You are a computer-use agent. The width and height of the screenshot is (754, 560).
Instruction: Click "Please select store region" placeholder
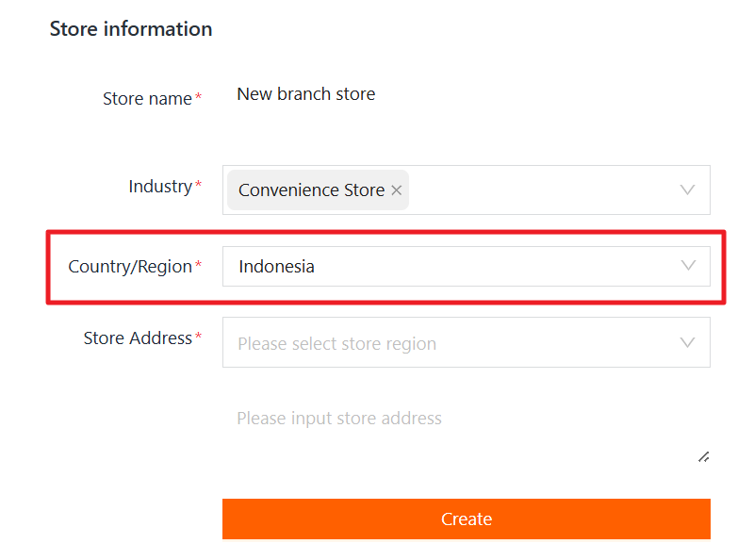[x=336, y=344]
